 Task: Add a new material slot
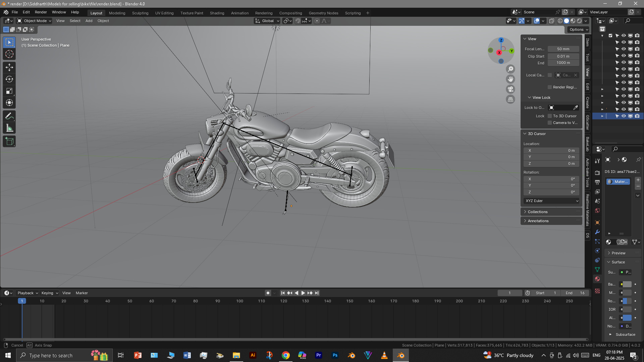pyautogui.click(x=638, y=180)
